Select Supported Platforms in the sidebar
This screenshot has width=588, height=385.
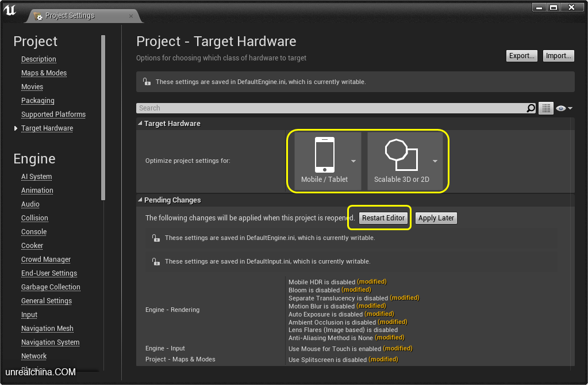53,115
